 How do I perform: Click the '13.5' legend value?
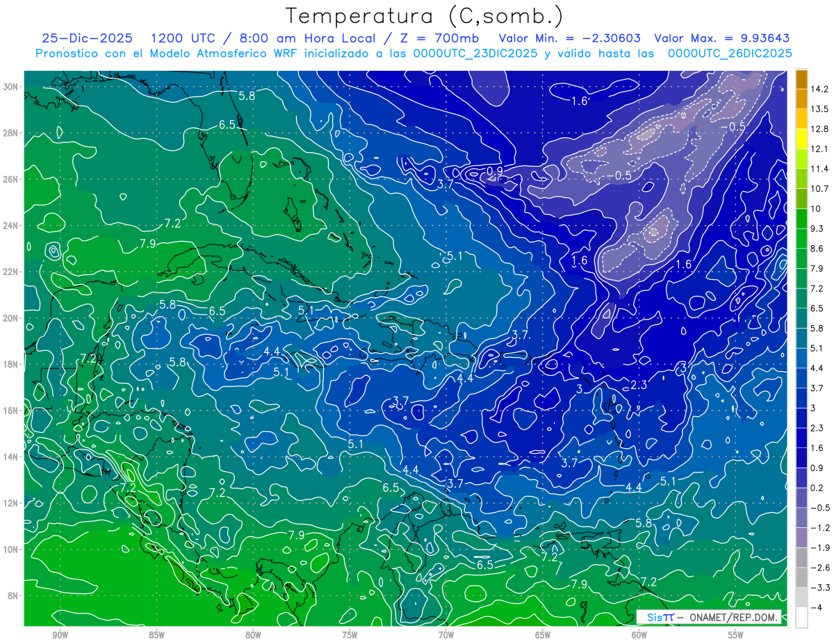click(819, 109)
